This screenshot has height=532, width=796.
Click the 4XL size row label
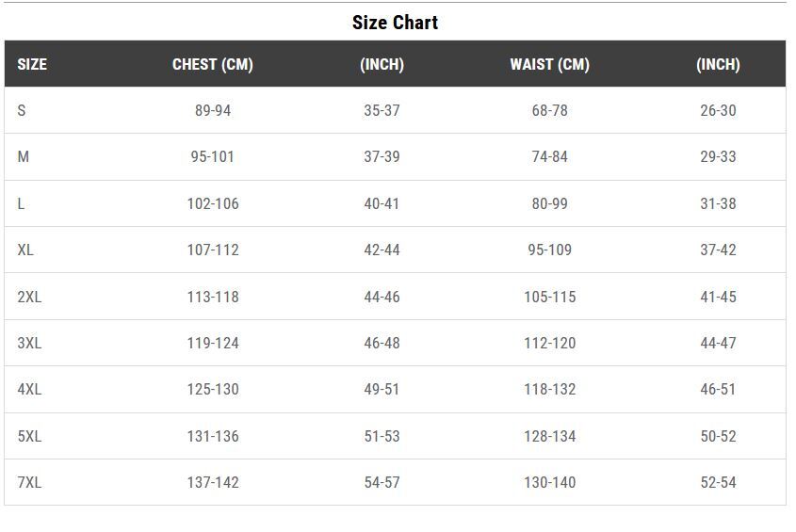pyautogui.click(x=29, y=390)
